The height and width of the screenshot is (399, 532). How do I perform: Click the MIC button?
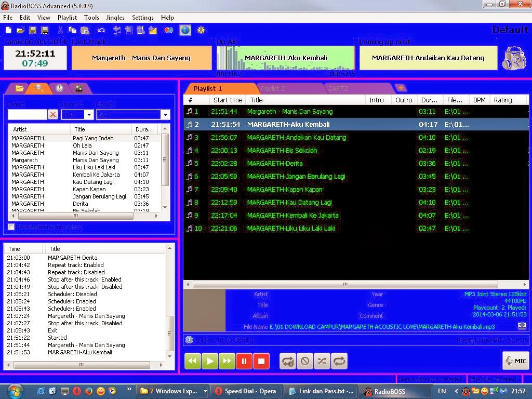515,361
